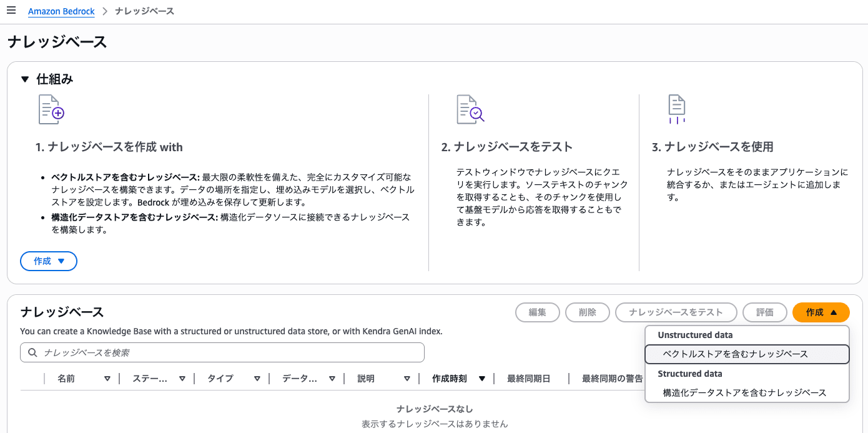This screenshot has width=868, height=433.
Task: Sort by the 名前 column arrow
Action: [107, 379]
